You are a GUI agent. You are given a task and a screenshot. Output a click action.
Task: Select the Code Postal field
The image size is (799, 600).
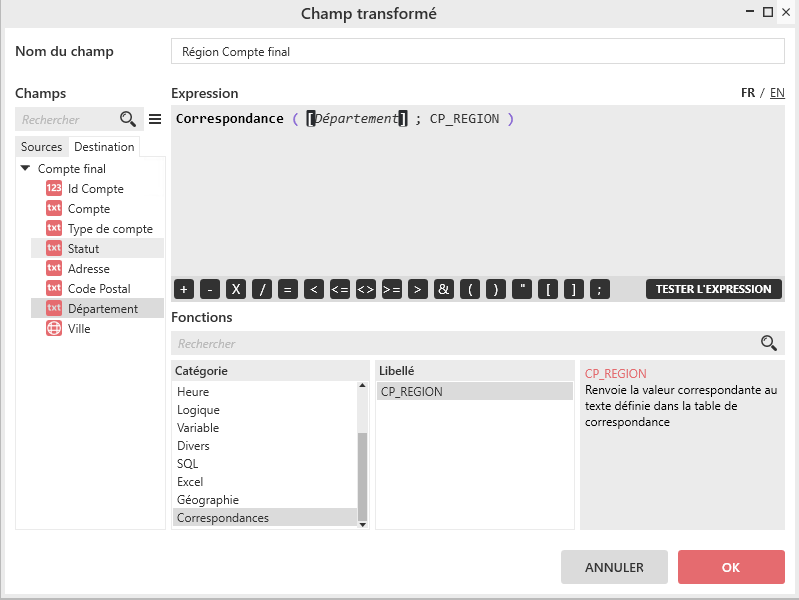pyautogui.click(x=98, y=289)
